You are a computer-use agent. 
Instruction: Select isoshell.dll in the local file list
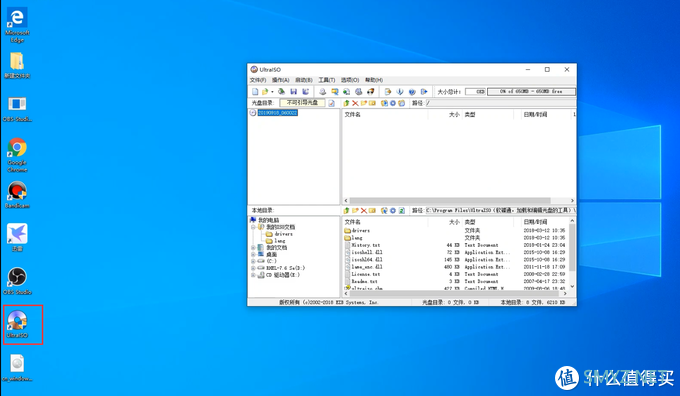point(367,252)
